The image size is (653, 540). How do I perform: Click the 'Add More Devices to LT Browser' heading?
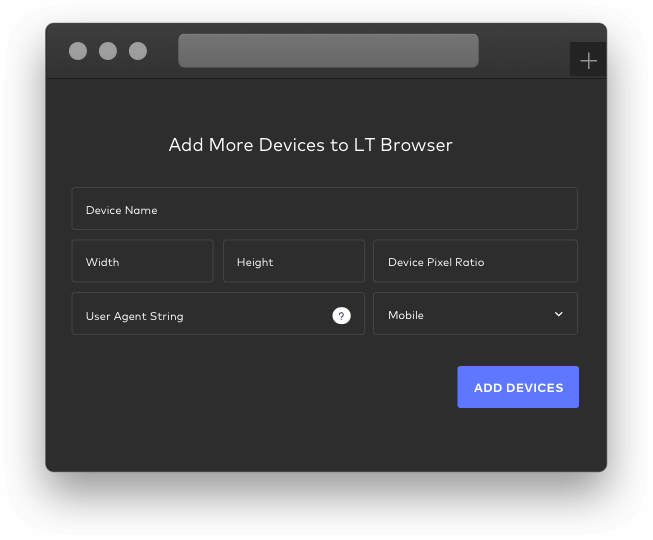[310, 145]
